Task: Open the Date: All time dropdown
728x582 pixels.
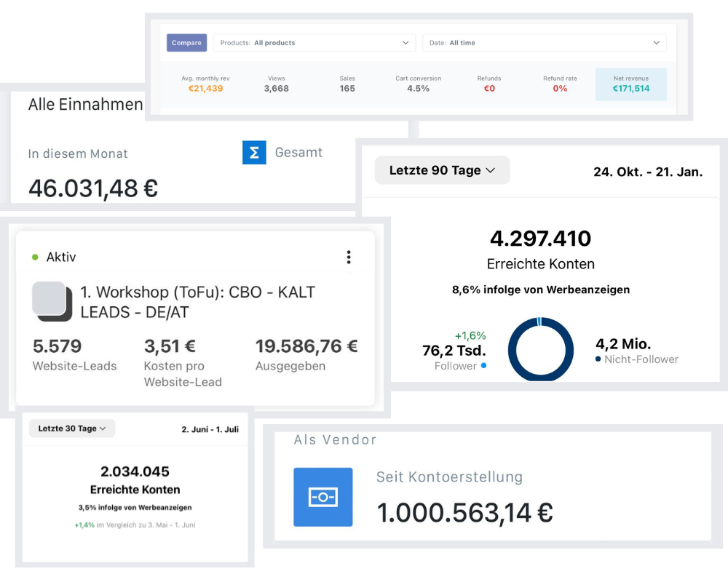Action: pyautogui.click(x=544, y=43)
